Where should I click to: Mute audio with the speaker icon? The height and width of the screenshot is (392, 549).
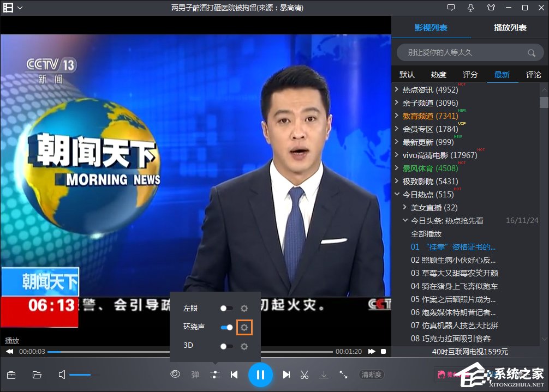click(62, 375)
